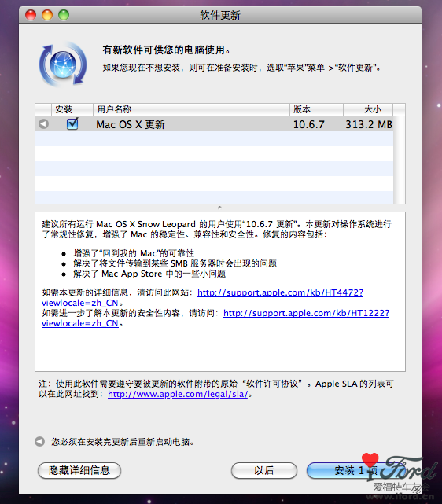Sort by the 安装 column header
This screenshot has height=504, width=442.
[x=72, y=109]
